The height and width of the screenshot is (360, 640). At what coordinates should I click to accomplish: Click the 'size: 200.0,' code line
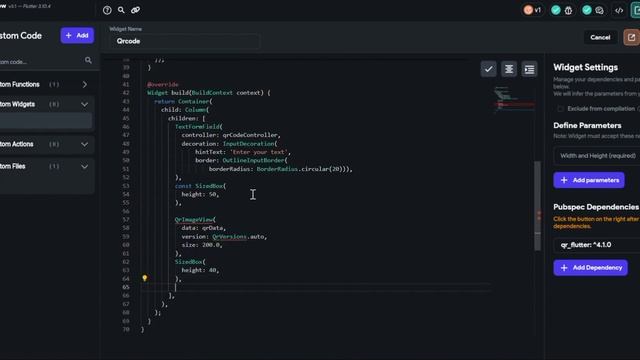[202, 245]
